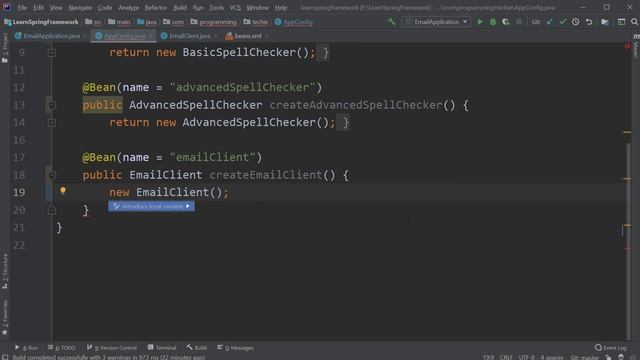Click the inspector icon in the status bar
640x360 pixels.
pos(621,357)
